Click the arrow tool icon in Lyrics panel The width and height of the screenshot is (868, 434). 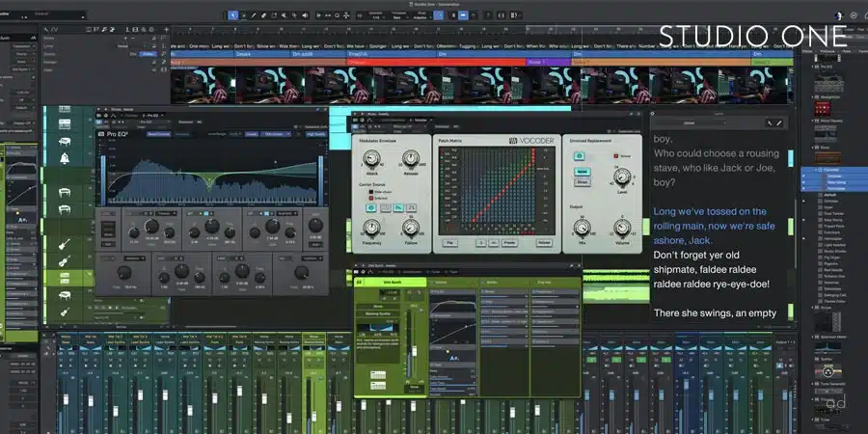click(770, 122)
